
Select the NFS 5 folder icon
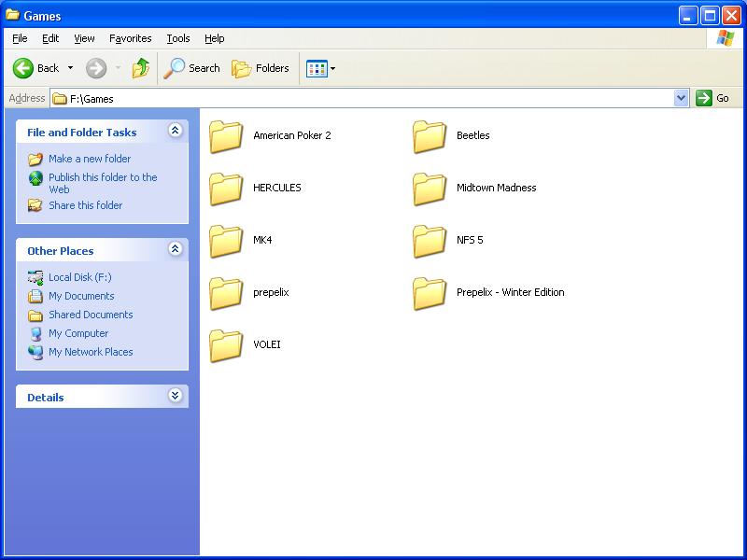coord(430,242)
